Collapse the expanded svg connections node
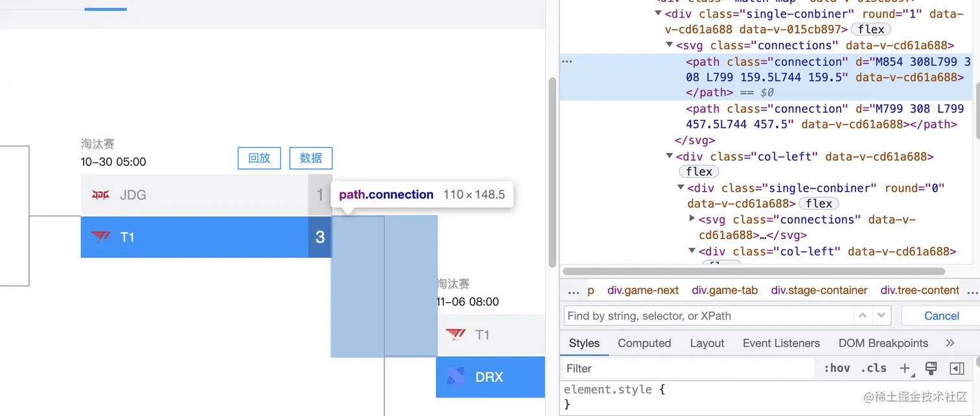 670,45
